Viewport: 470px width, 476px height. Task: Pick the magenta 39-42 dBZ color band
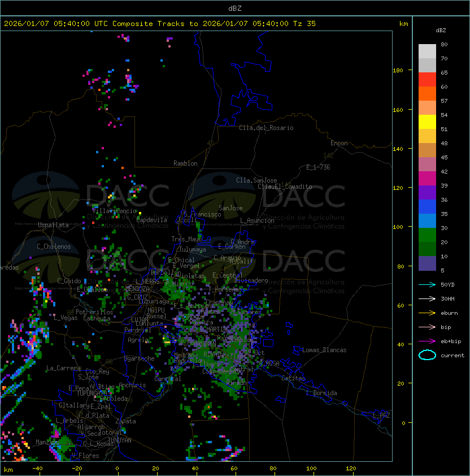(427, 179)
